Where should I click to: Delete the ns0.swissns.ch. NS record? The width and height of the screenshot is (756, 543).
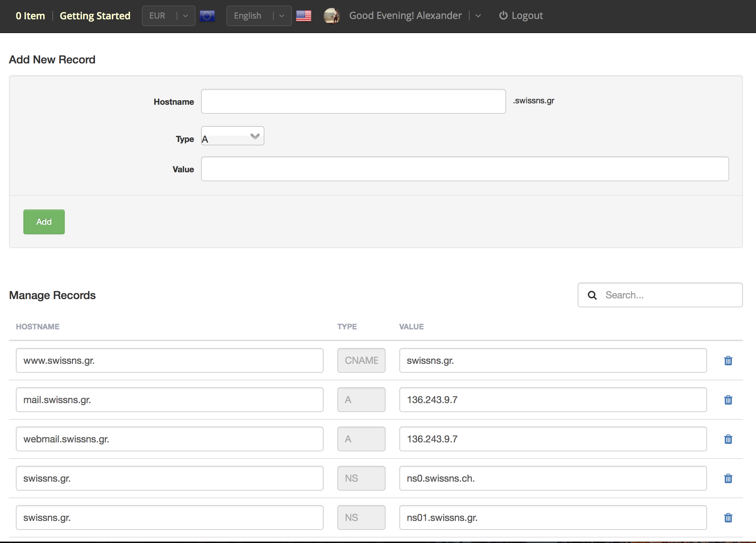pos(728,479)
